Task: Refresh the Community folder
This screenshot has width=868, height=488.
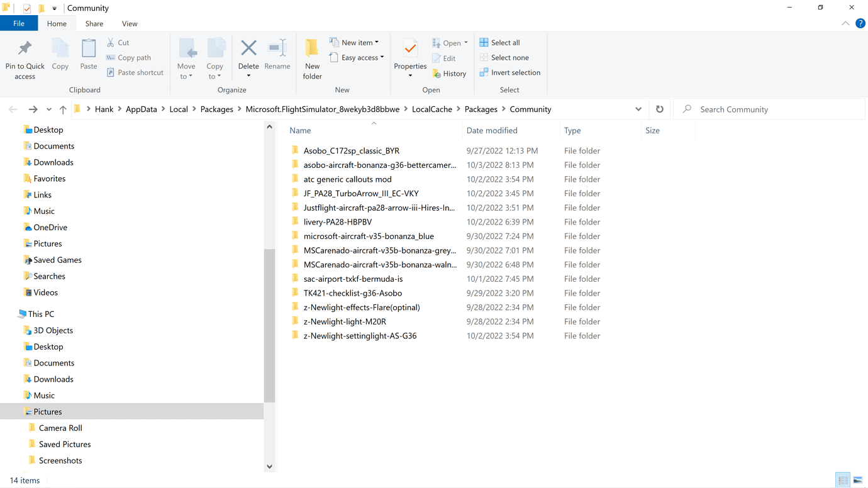Action: click(x=659, y=109)
